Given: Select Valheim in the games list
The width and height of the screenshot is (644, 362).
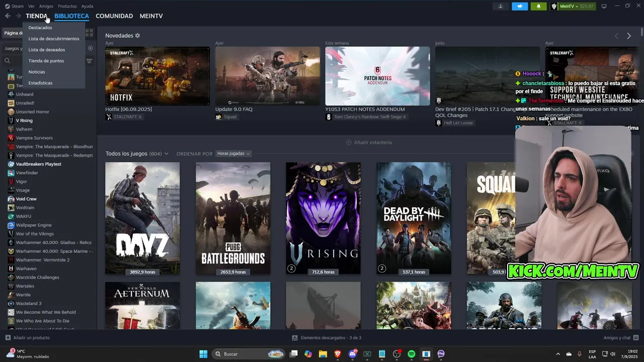Looking at the screenshot, I should tap(24, 129).
